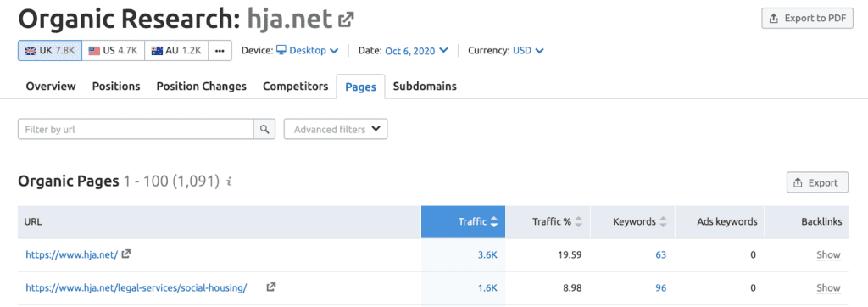Image resolution: width=868 pixels, height=307 pixels.
Task: Show backlinks for hja.net homepage row
Action: pyautogui.click(x=828, y=255)
